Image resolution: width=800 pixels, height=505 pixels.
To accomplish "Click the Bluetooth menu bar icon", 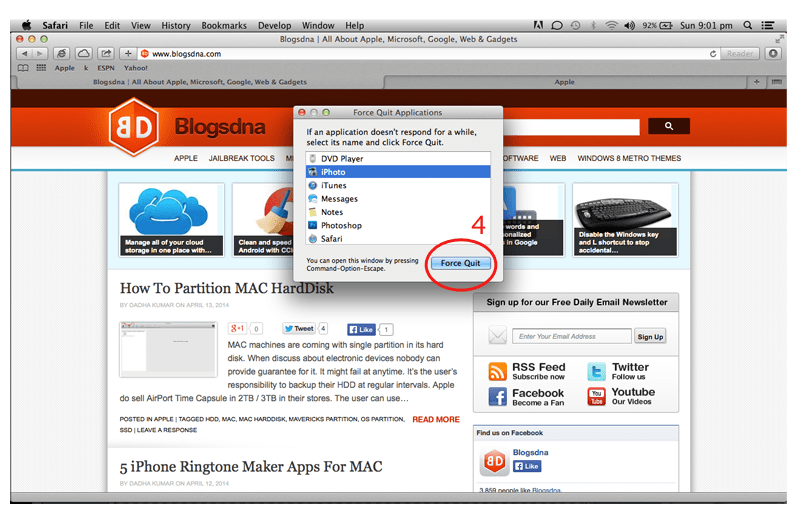I will (593, 25).
